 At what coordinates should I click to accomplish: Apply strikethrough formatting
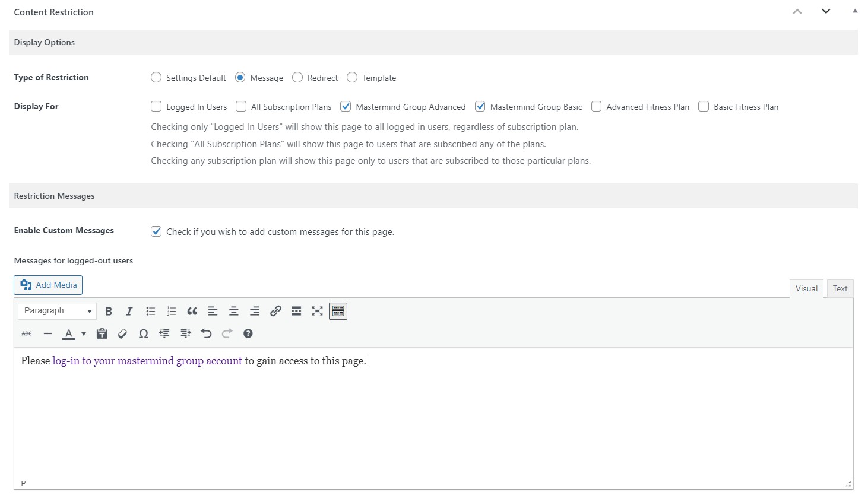27,333
